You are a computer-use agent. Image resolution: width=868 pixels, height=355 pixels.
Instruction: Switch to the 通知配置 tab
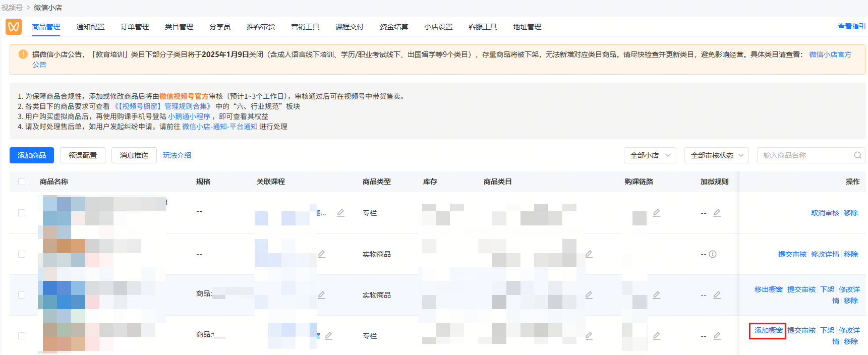click(90, 27)
